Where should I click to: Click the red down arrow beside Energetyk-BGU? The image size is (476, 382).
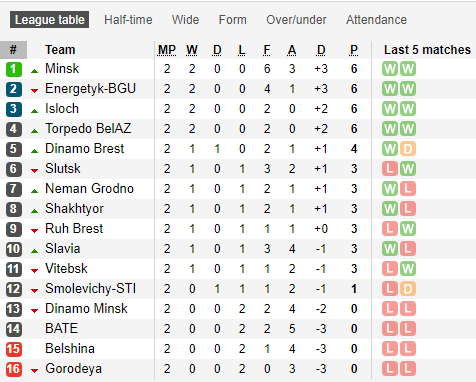pos(34,91)
